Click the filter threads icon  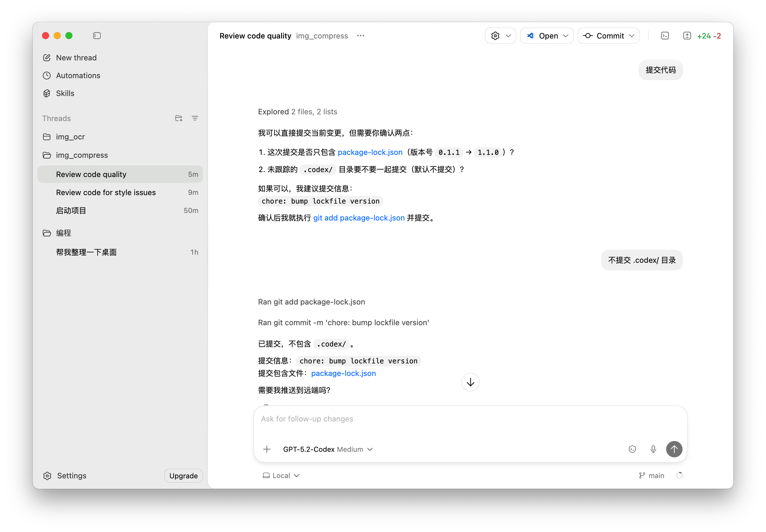[x=195, y=118]
